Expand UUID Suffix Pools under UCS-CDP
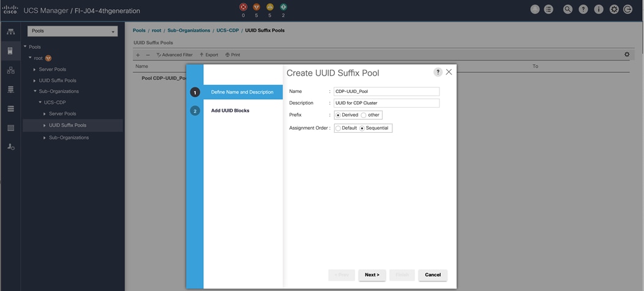Viewport: 644px width, 291px height. coord(45,125)
